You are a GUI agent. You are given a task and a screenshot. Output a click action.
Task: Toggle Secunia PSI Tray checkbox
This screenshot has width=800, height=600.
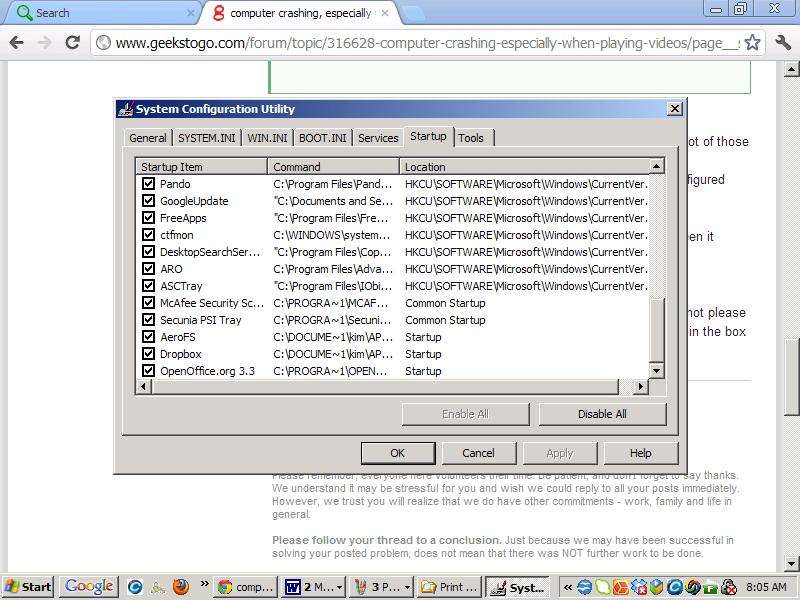148,319
